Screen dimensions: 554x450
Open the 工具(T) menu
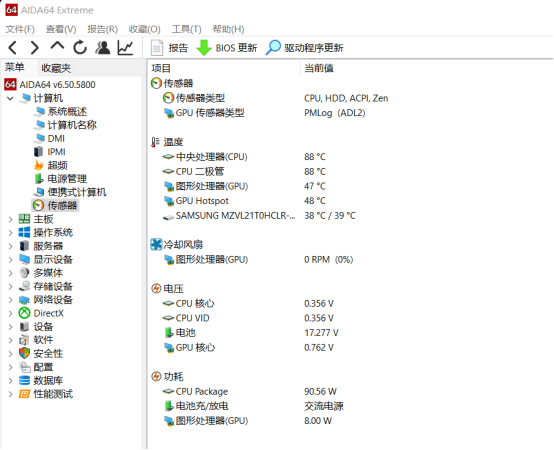click(x=187, y=29)
